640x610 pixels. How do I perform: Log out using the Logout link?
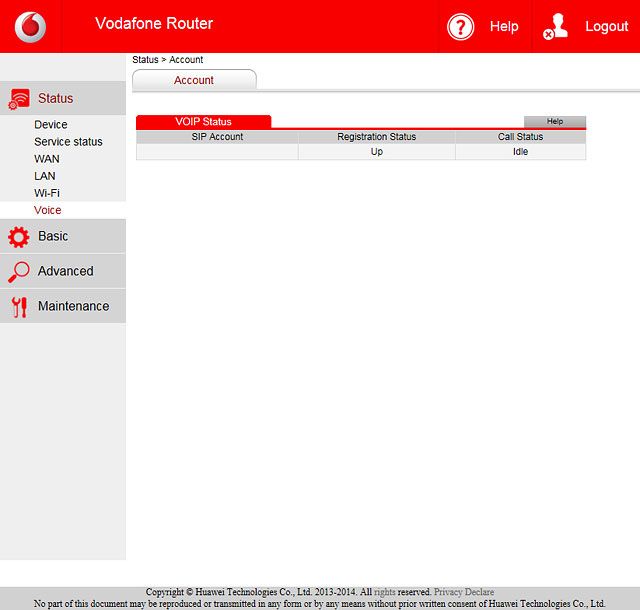[607, 27]
